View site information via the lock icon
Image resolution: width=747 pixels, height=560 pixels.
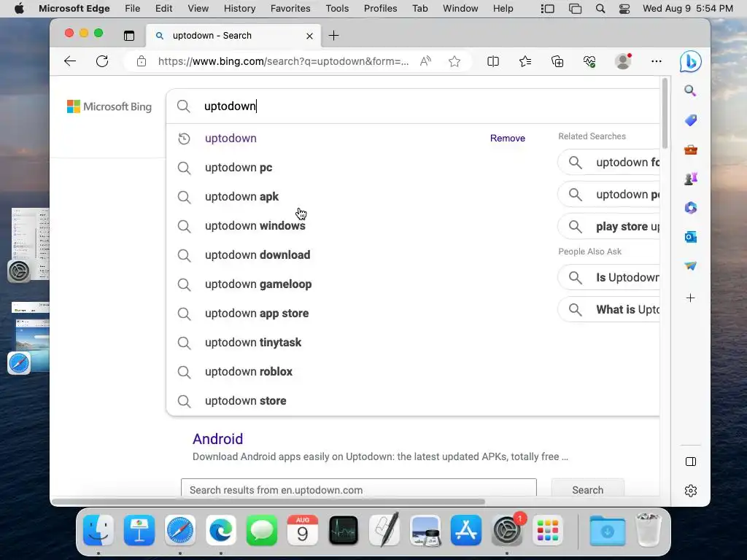[x=141, y=61]
